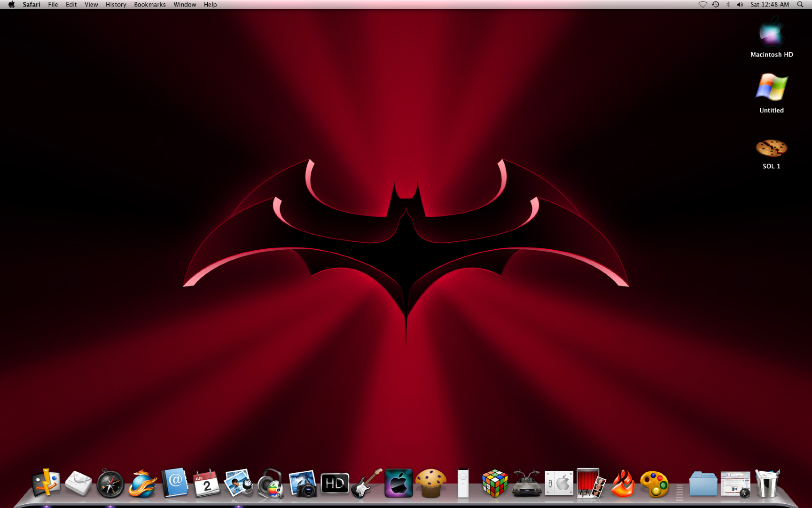
Task: Open the Bookmarks menu
Action: pos(150,5)
